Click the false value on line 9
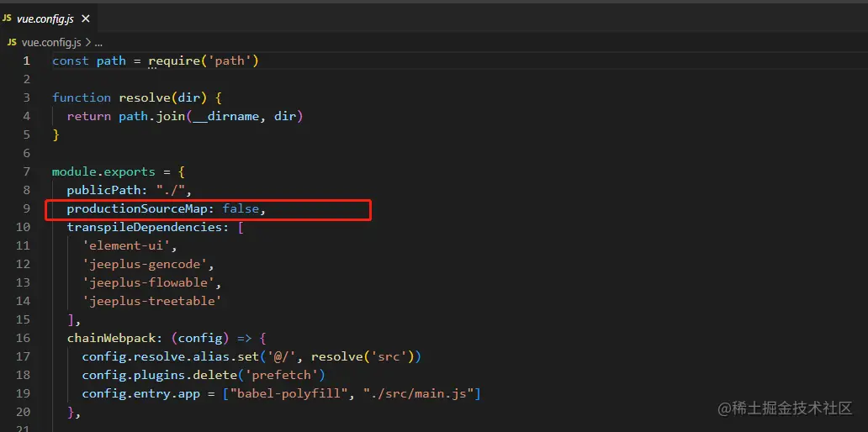Screen dimensions: 868x432 tap(241, 209)
